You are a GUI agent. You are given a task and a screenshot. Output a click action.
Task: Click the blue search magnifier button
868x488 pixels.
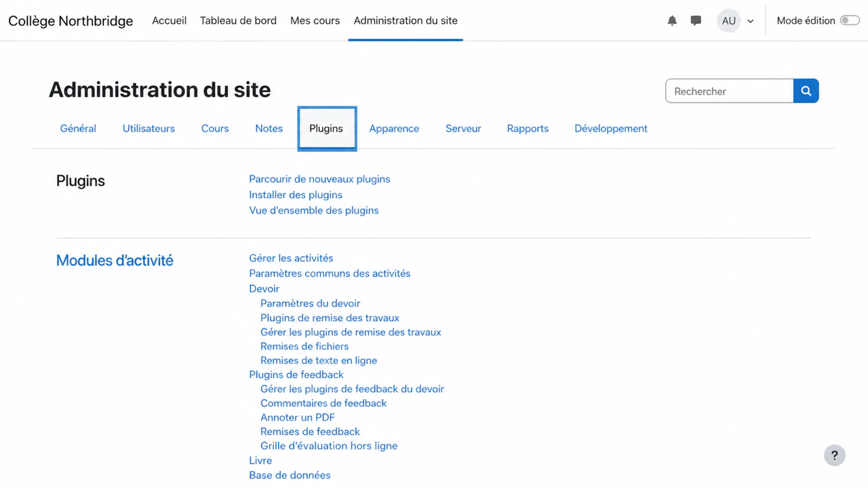pos(806,91)
